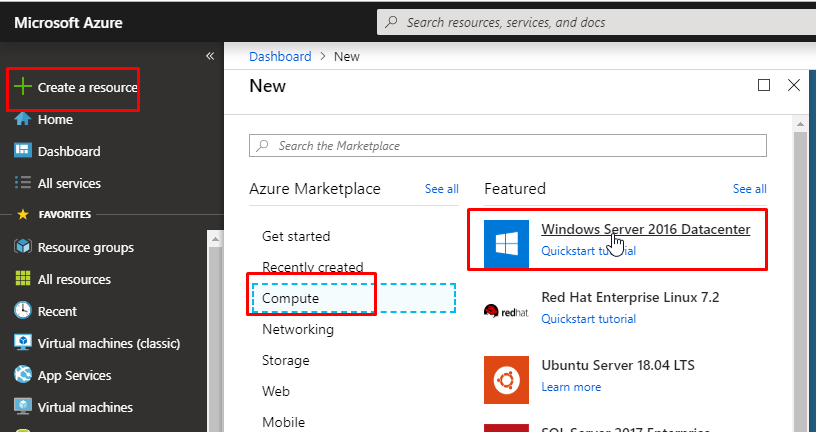816x432 pixels.
Task: Click the Dashboard icon in sidebar
Action: click(x=23, y=152)
